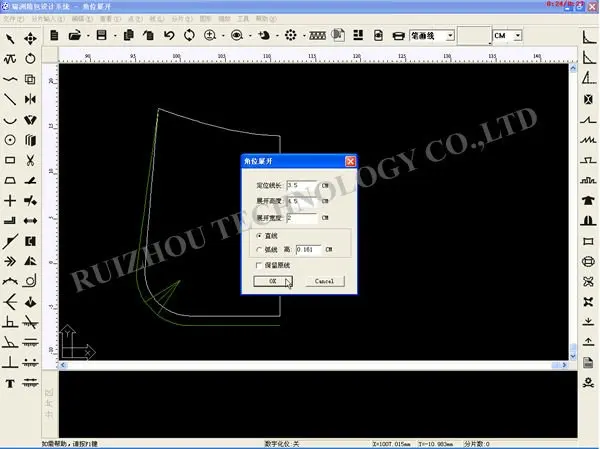Click the right-angle ruler icon at top right
Viewport: 600px width, 449px height.
coord(589,37)
